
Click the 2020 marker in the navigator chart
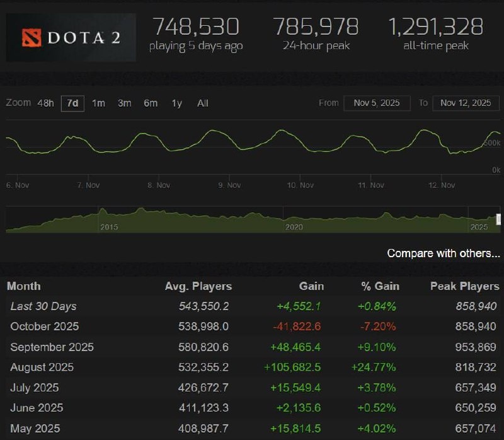[x=294, y=227]
